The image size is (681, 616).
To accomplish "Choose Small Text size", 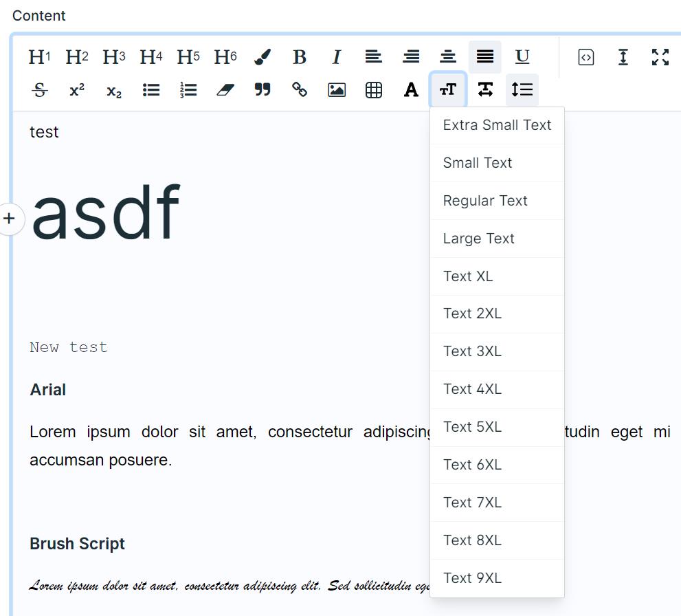I will pyautogui.click(x=497, y=163).
